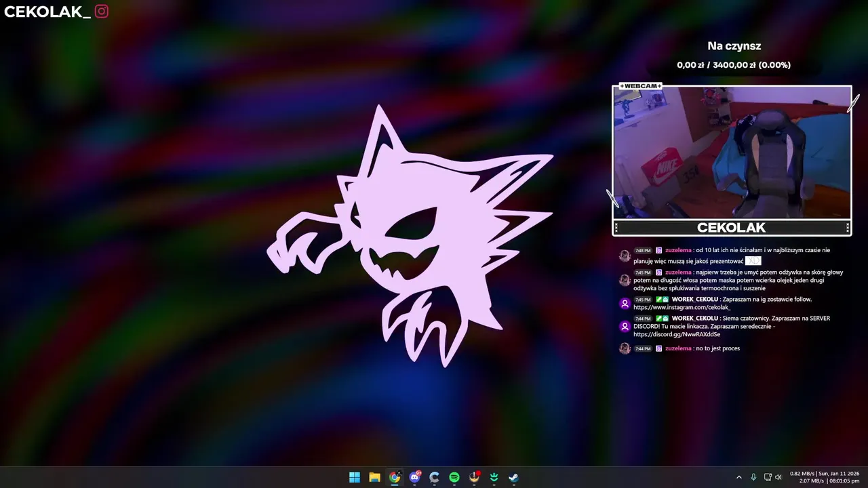The height and width of the screenshot is (488, 868).
Task: Launch Steam from the taskbar
Action: tap(514, 477)
